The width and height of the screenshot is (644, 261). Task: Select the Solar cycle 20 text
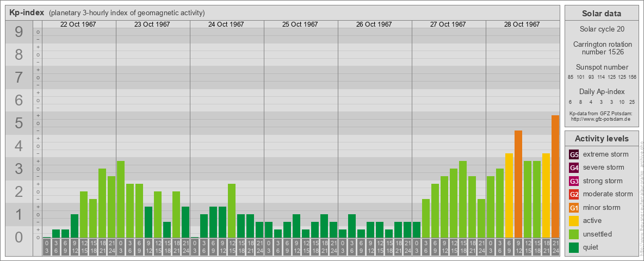pyautogui.click(x=602, y=29)
